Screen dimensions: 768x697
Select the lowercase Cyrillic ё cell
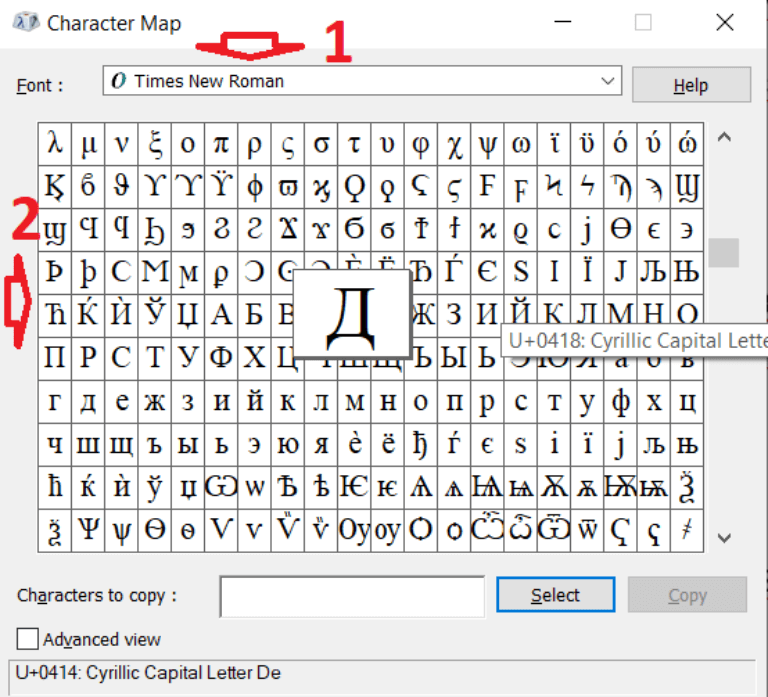coord(388,445)
